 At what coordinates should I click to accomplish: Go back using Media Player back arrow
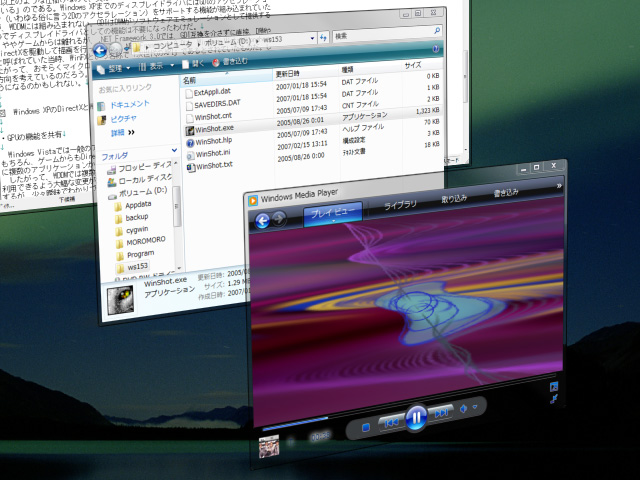[x=263, y=221]
